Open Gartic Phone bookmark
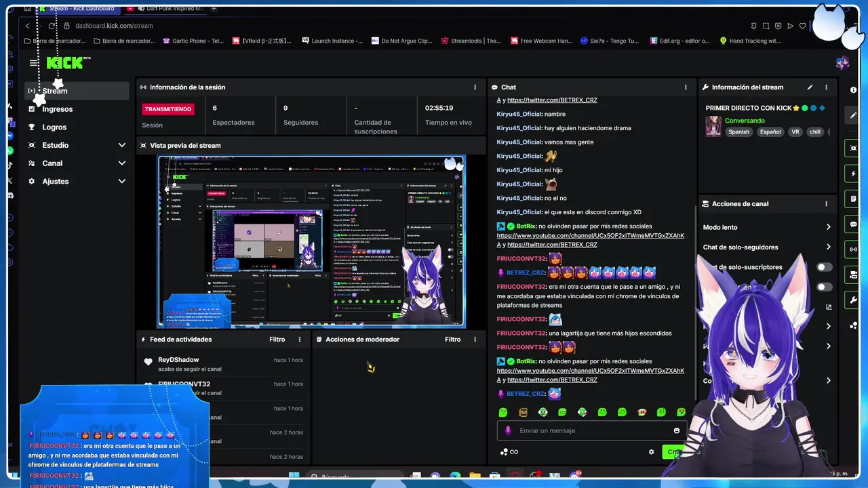Viewport: 868px width, 488px height. 193,41
